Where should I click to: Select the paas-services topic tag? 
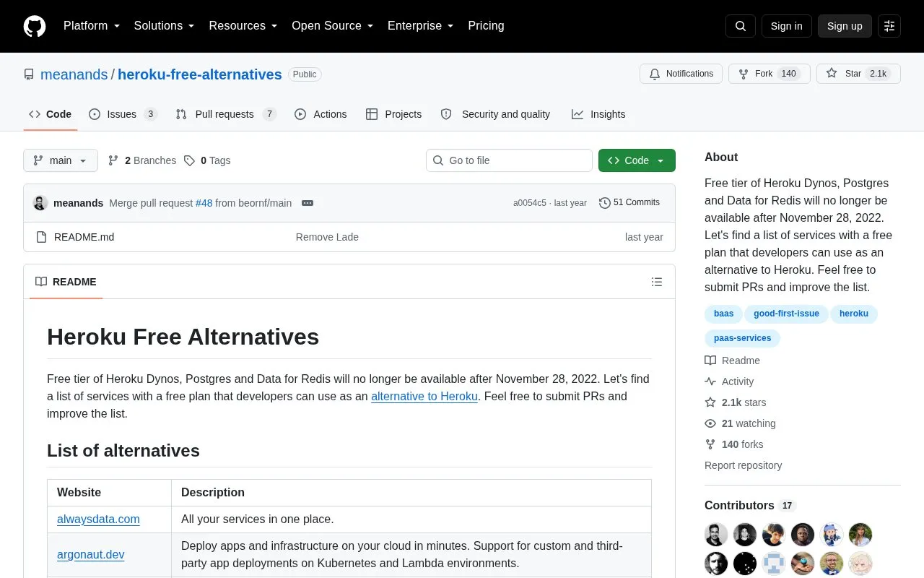pos(742,338)
